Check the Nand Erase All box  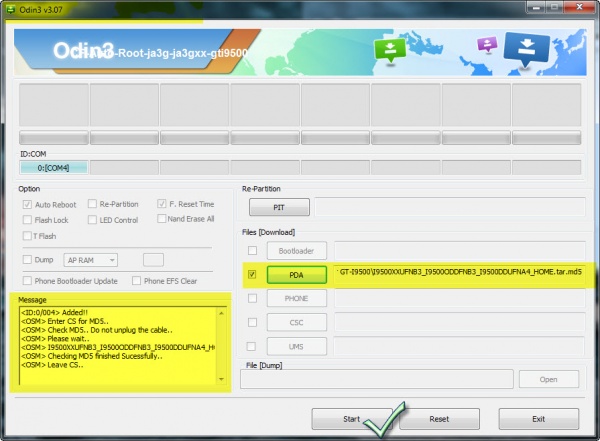pyautogui.click(x=162, y=219)
